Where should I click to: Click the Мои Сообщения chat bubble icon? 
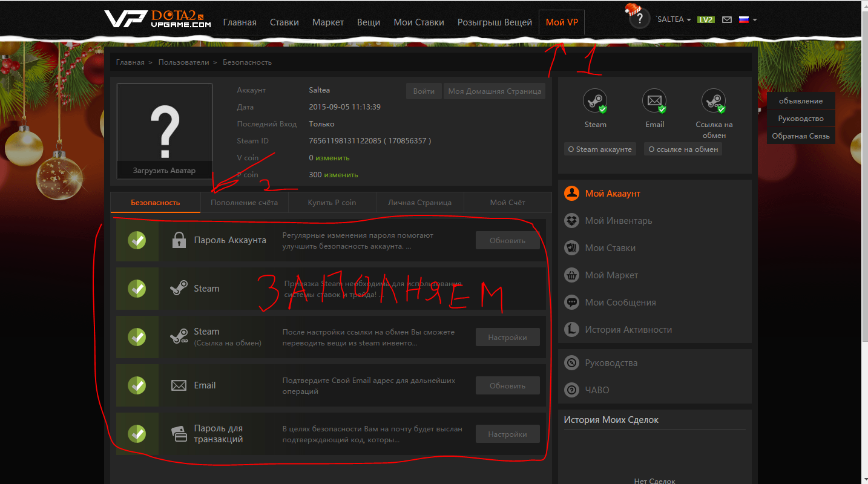(571, 302)
